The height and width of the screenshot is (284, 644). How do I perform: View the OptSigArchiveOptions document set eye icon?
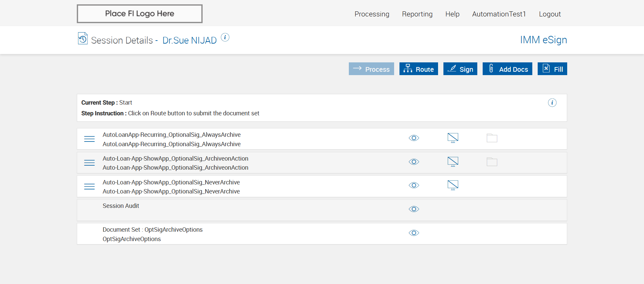tap(414, 233)
